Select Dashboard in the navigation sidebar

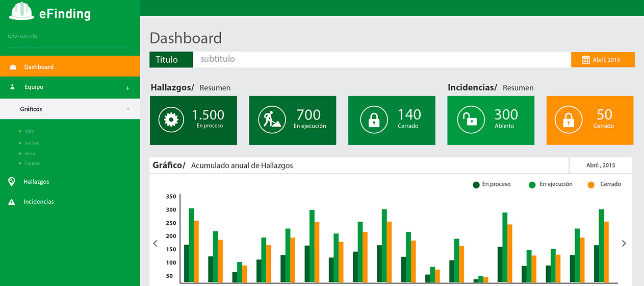click(x=39, y=67)
